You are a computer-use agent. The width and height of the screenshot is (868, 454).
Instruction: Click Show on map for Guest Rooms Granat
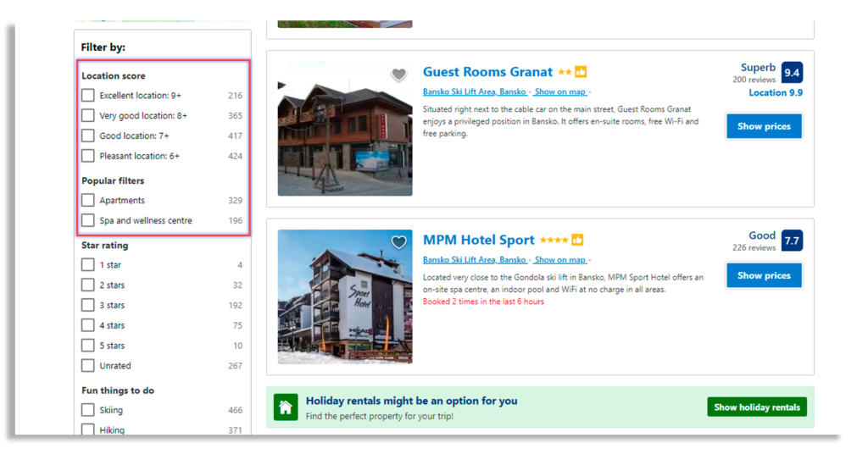point(559,92)
